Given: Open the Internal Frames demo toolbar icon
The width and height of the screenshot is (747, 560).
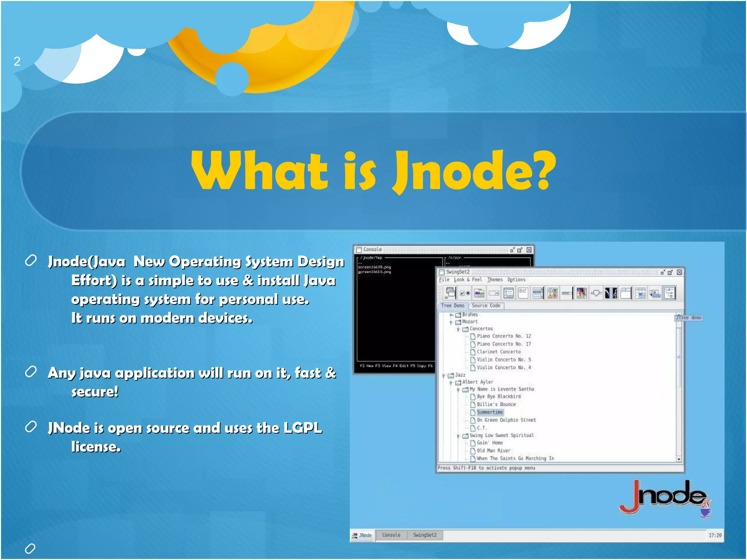Looking at the screenshot, I should point(450,293).
